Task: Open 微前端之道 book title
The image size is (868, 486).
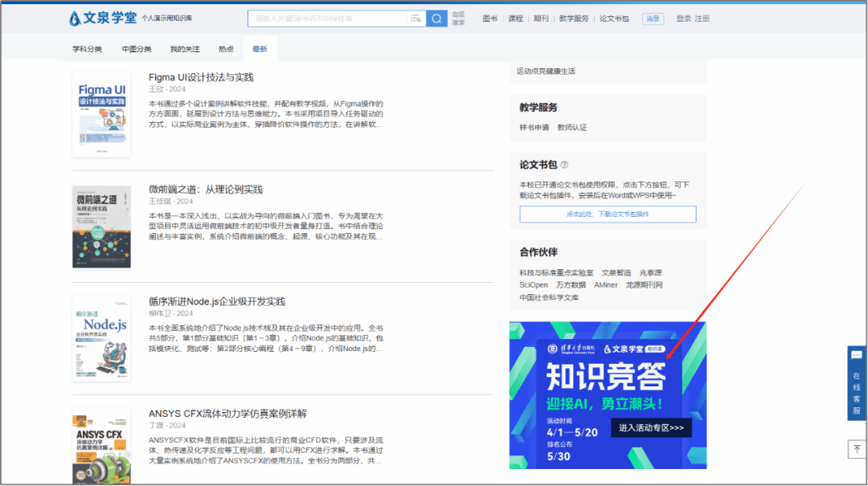Action: (206, 190)
